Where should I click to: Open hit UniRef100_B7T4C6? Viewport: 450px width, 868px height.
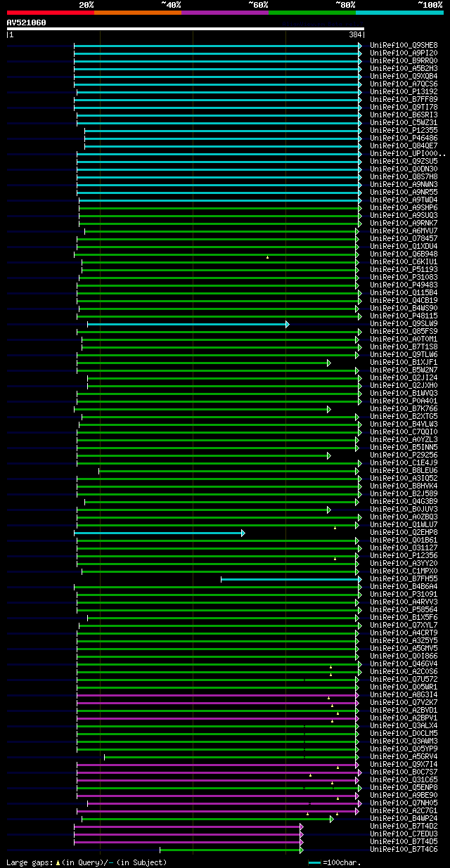[404, 850]
